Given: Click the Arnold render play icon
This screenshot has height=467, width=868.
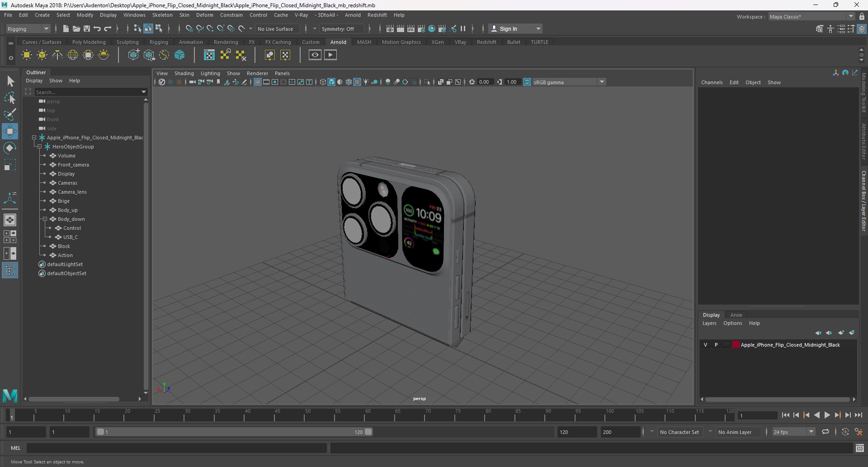Looking at the screenshot, I should (x=330, y=55).
